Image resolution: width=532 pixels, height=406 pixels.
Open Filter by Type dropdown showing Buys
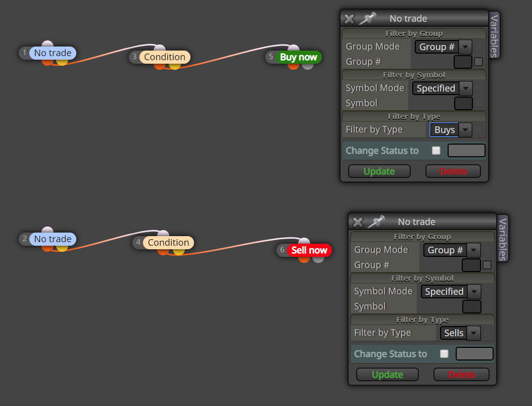tap(451, 129)
